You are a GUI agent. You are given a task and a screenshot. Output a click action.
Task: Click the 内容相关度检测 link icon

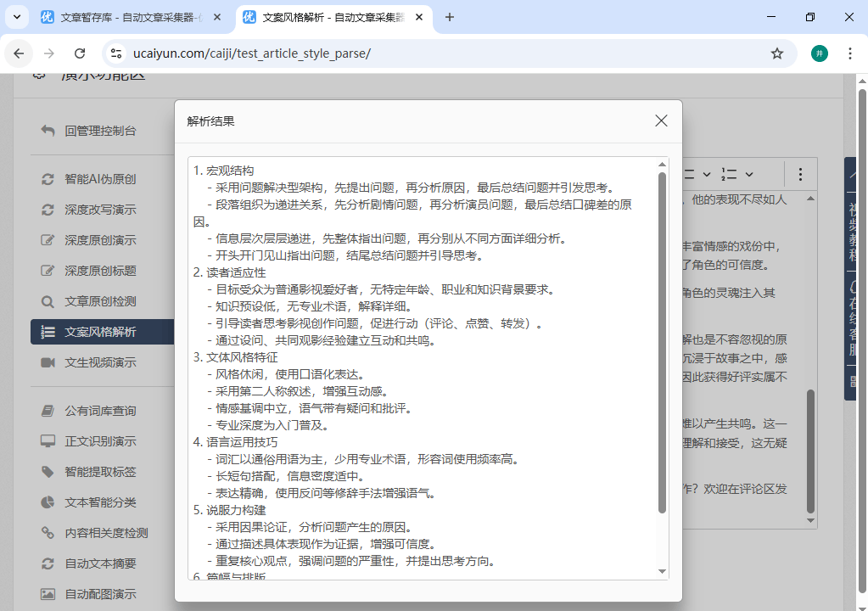coord(48,533)
